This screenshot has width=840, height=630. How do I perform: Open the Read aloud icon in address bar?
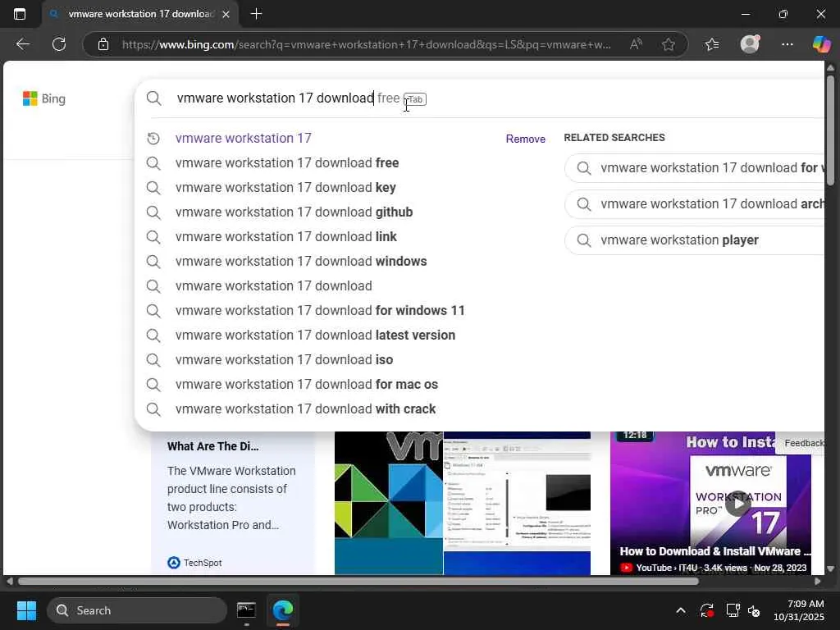point(636,44)
